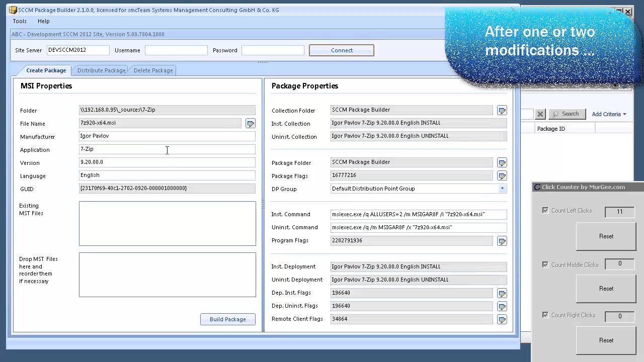Reset the middle clicks counter
Screen dimensions: 644x362
tap(606, 289)
